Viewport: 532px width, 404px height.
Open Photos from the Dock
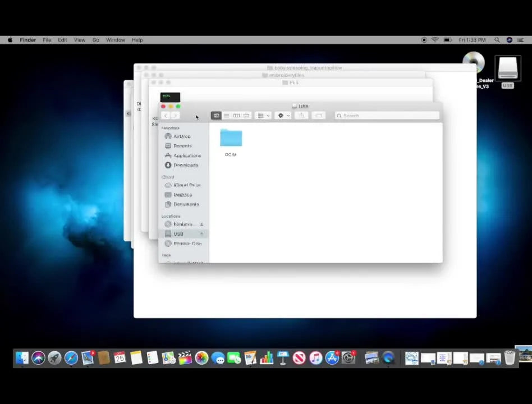[x=201, y=358]
